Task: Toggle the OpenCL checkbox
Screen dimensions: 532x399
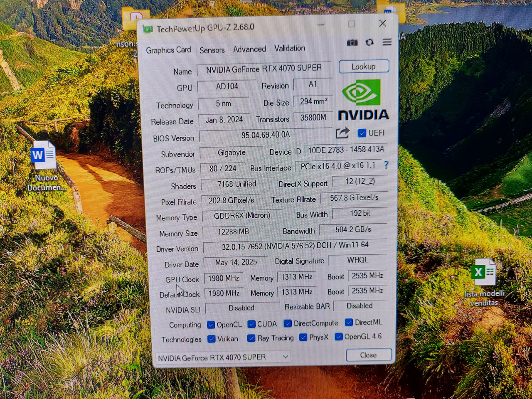Action: (x=211, y=325)
